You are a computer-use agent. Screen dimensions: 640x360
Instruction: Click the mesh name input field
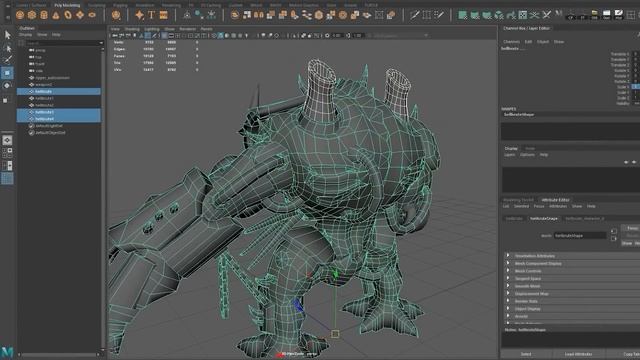point(580,236)
